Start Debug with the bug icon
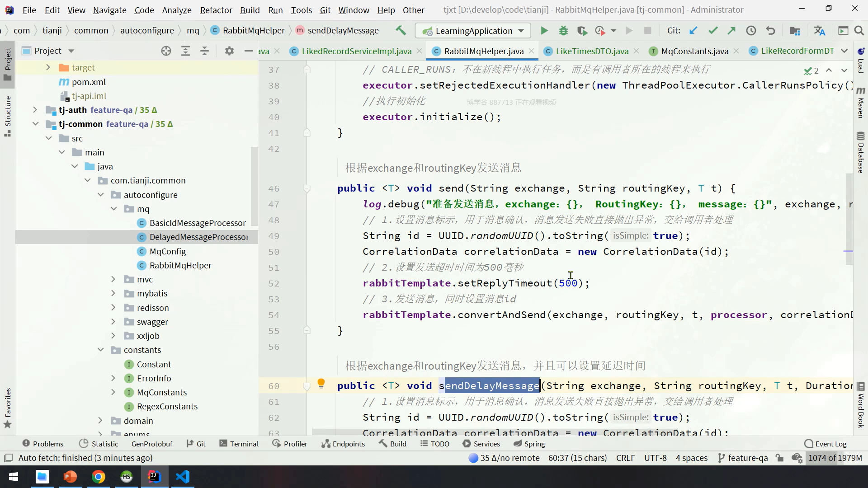 563,31
